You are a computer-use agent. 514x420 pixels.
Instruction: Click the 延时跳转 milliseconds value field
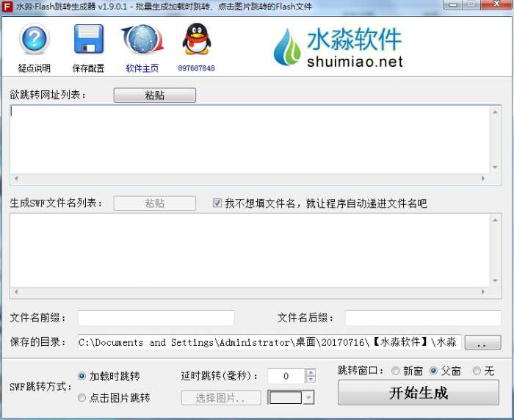pyautogui.click(x=286, y=376)
